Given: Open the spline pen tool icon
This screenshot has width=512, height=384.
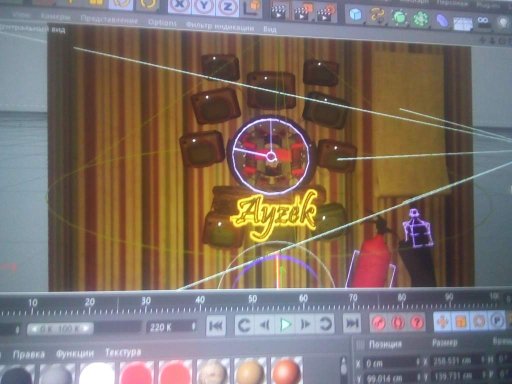Looking at the screenshot, I should click(377, 16).
